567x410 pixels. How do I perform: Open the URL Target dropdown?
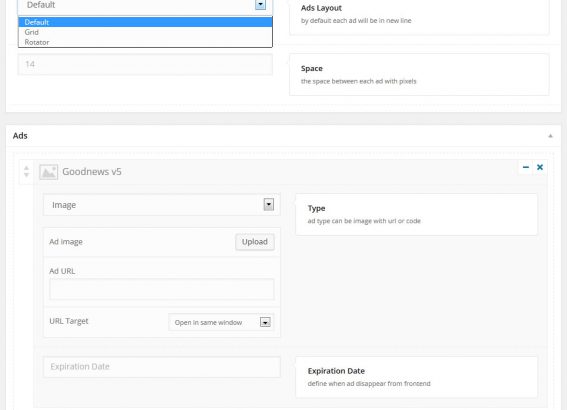point(221,322)
